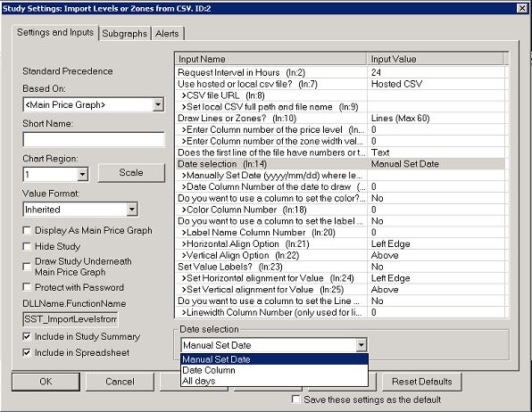The image size is (532, 412).
Task: Click the Reset Defaults button
Action: [x=421, y=382]
